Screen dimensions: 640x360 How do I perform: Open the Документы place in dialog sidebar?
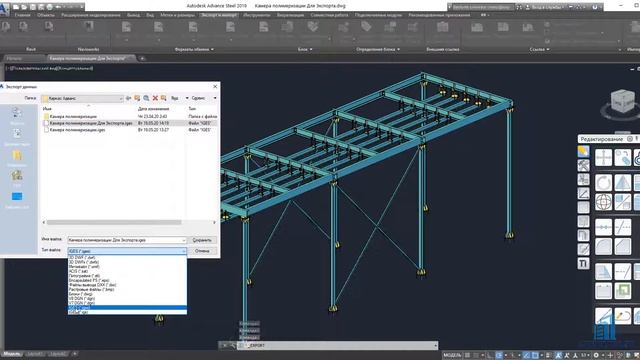pyautogui.click(x=17, y=137)
